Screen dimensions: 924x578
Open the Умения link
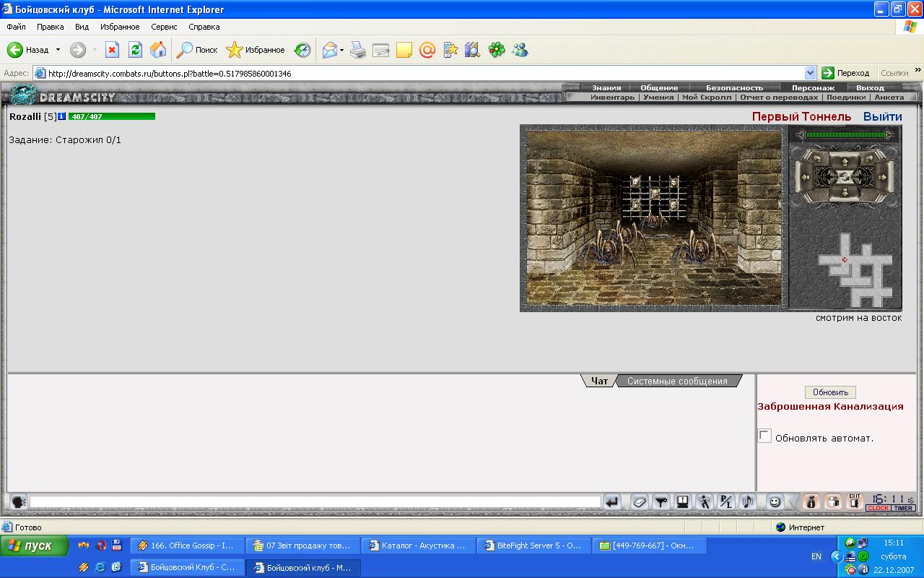(658, 97)
